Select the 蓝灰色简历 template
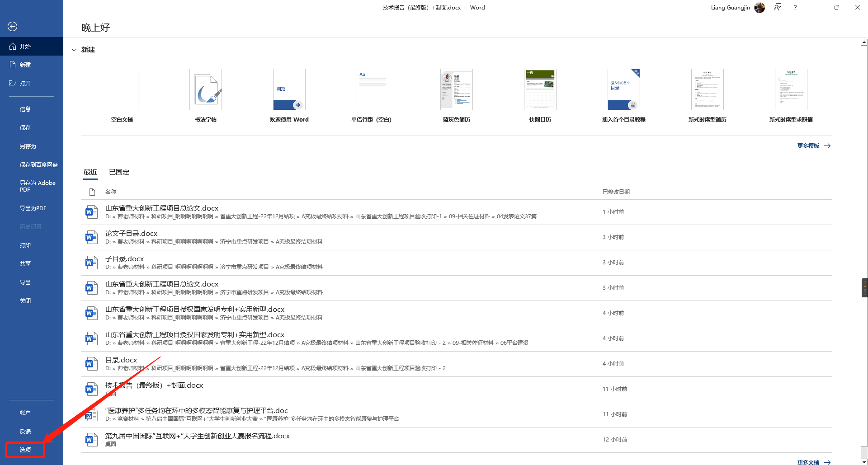Image resolution: width=868 pixels, height=465 pixels. (x=457, y=95)
